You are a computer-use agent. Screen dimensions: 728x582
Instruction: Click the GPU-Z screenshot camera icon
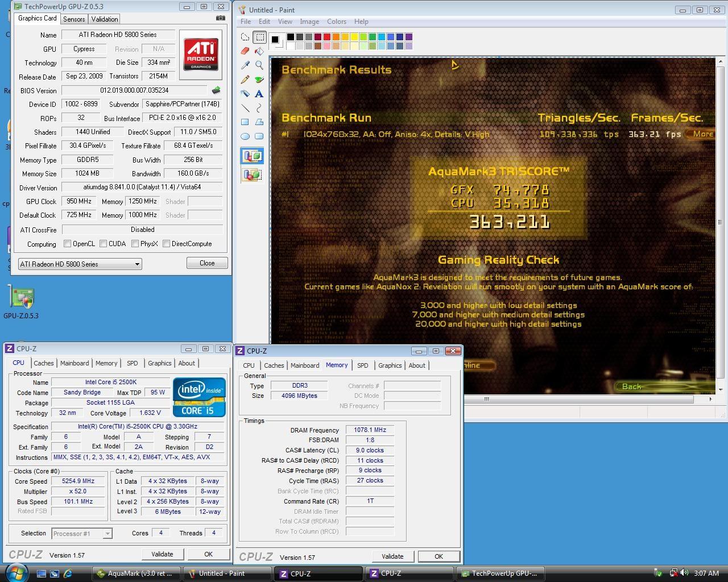pos(220,18)
